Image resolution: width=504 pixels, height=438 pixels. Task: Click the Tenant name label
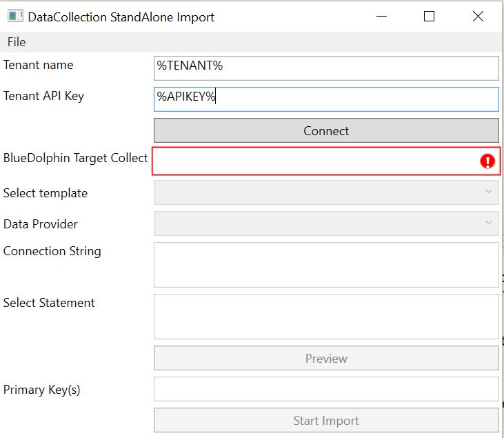click(38, 65)
